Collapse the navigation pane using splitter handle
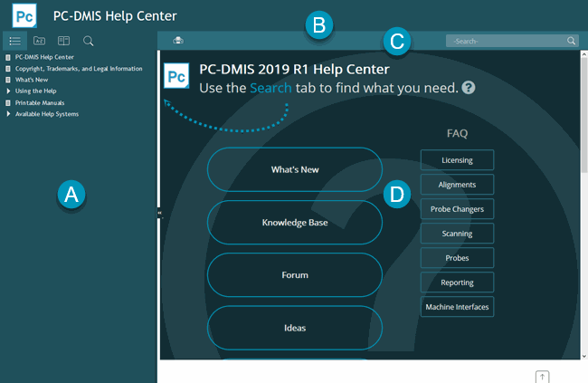This screenshot has height=383, width=588. [159, 213]
